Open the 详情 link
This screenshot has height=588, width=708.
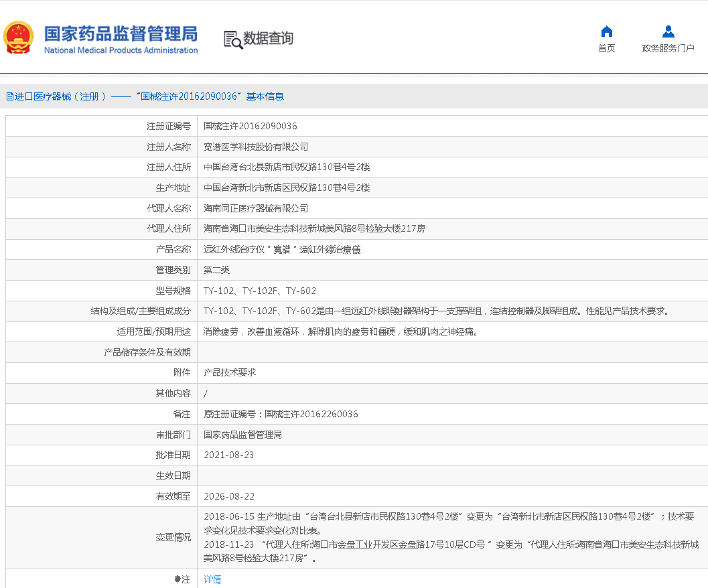[x=212, y=579]
